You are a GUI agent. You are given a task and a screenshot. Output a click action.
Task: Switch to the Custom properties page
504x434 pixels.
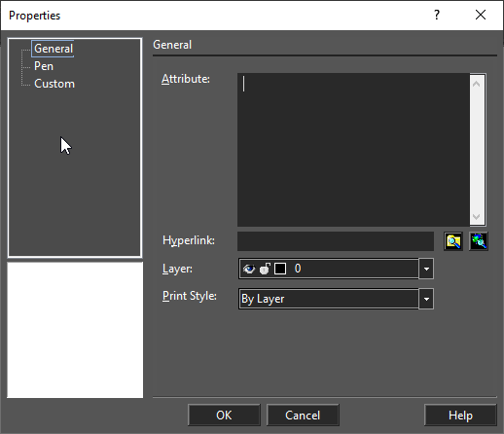click(x=54, y=84)
